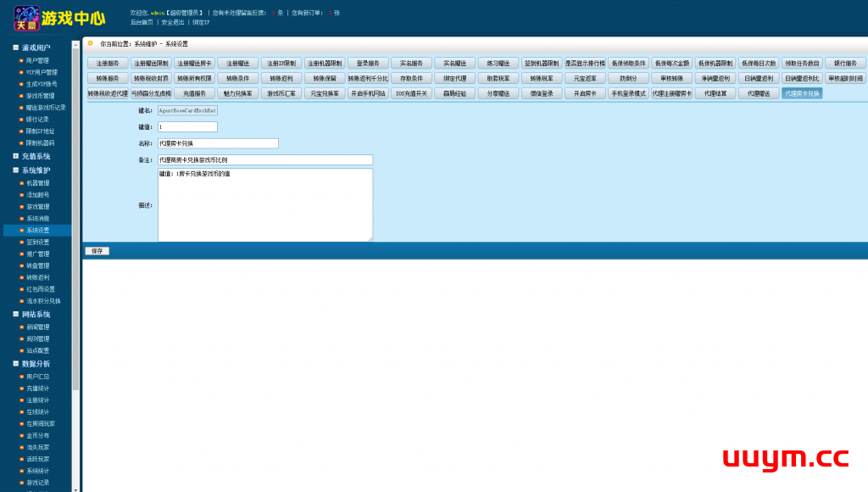Switch to the 登录服务 settings tab
Screen dimensions: 868x492
click(368, 64)
